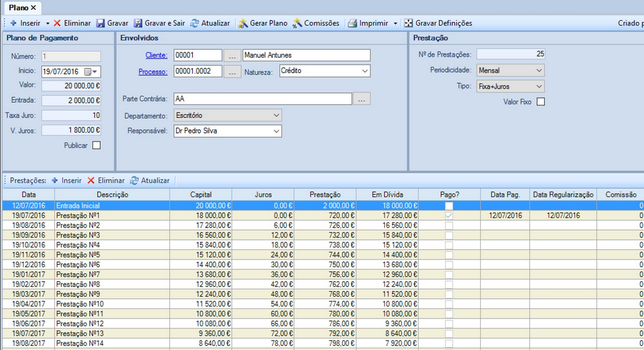This screenshot has height=350, width=644.
Task: Click the Processo link
Action: (x=153, y=72)
